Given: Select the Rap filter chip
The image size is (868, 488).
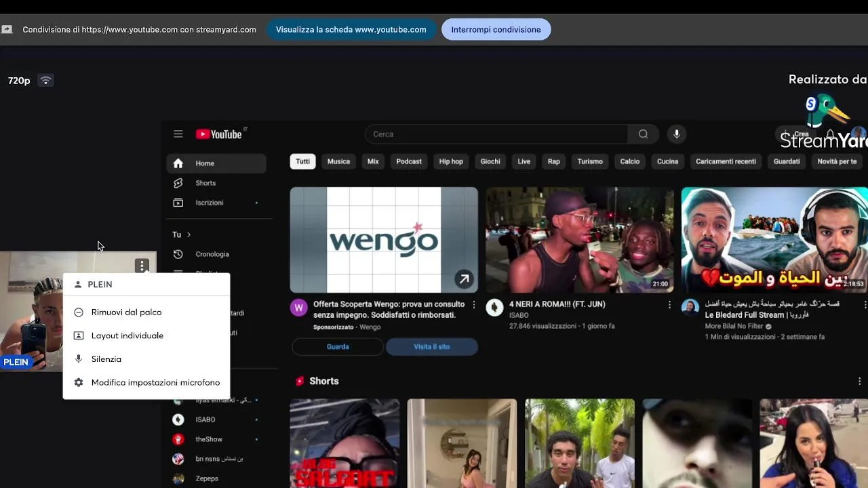Looking at the screenshot, I should tap(554, 161).
